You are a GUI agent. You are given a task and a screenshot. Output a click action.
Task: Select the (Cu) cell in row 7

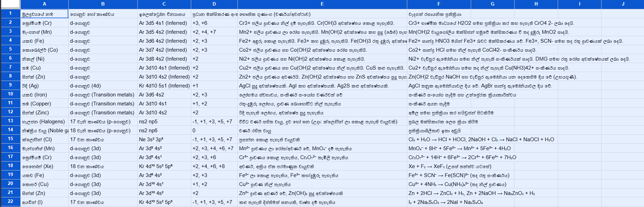45,68
